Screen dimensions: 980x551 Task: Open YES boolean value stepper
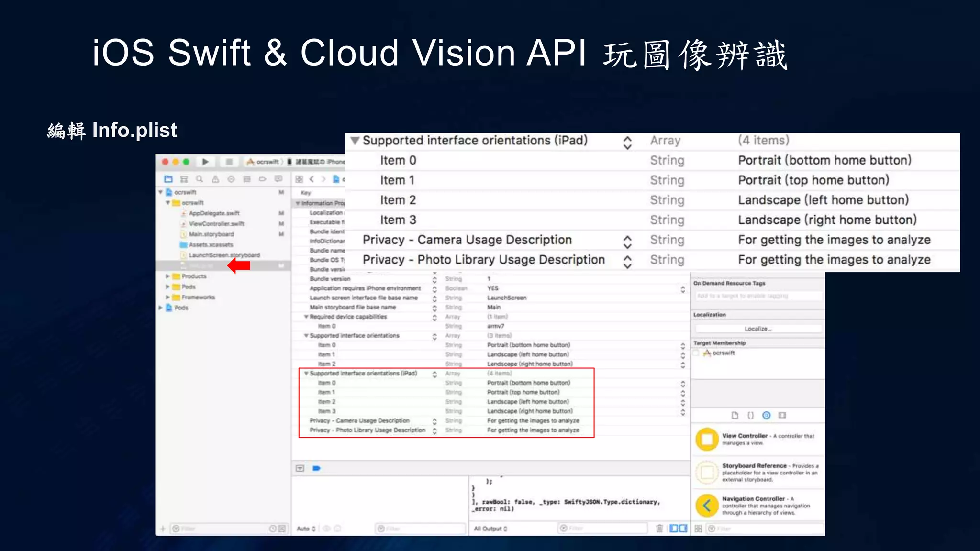coord(683,289)
